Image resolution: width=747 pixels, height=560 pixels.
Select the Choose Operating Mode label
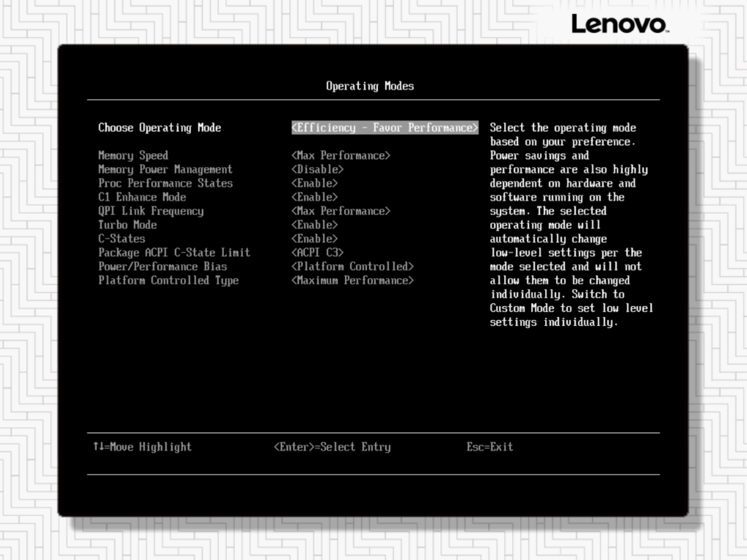click(159, 128)
